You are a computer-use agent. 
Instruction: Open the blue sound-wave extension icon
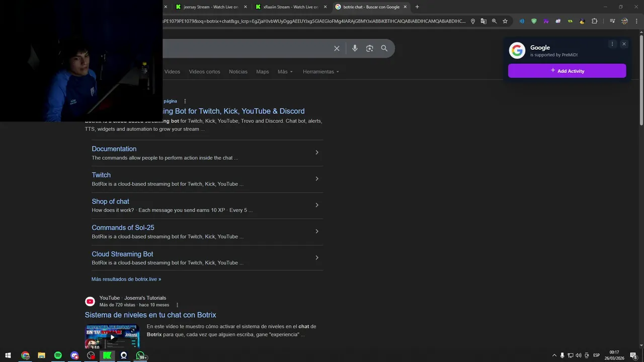(x=522, y=21)
